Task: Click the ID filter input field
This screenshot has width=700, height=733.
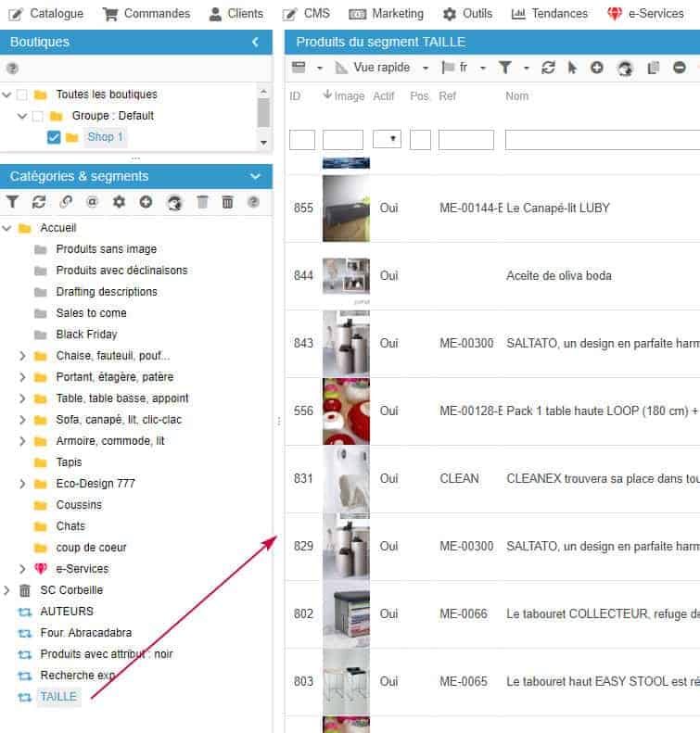Action: pos(302,140)
